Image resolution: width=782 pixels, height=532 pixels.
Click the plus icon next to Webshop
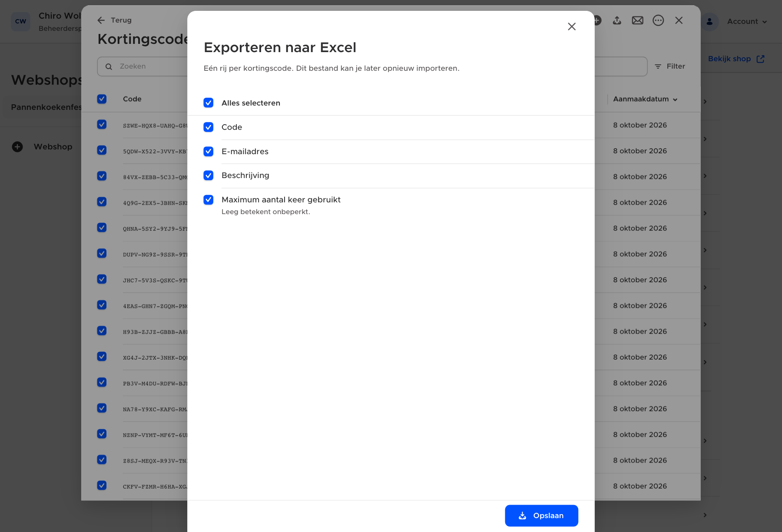click(17, 147)
